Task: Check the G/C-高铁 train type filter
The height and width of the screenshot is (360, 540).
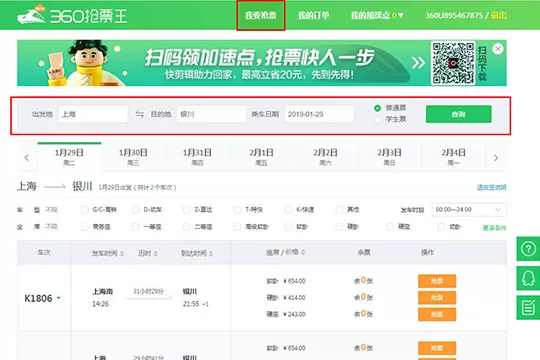Action: point(84,209)
